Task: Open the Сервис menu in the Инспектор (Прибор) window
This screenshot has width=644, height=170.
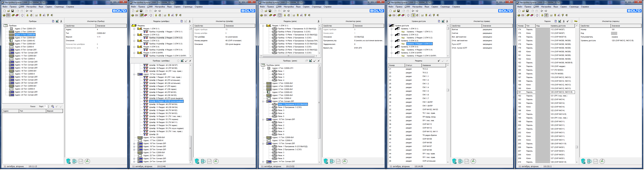Action: click(49, 7)
